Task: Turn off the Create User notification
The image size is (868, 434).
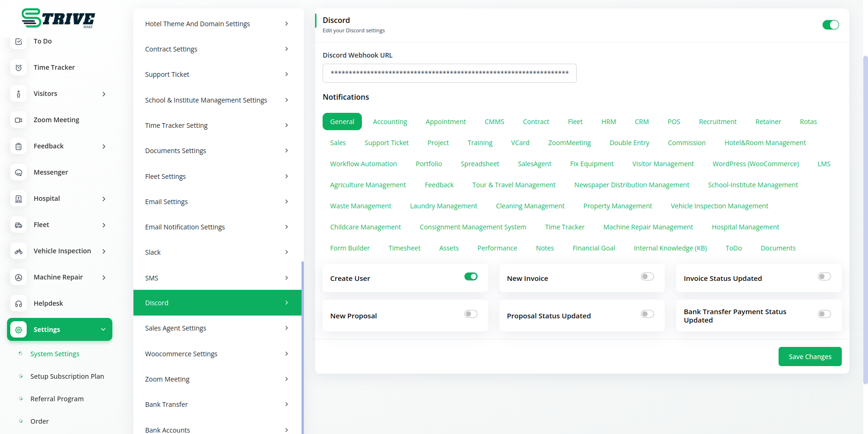Action: point(471,277)
